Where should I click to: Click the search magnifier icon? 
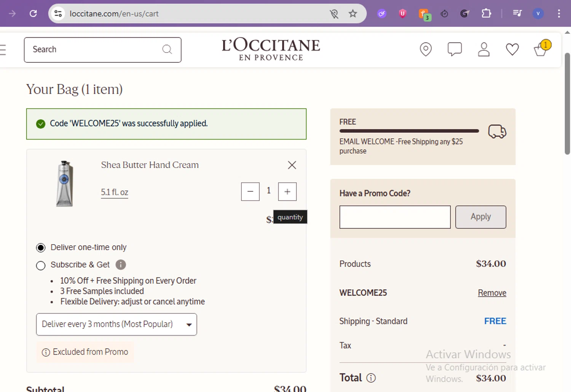tap(167, 49)
